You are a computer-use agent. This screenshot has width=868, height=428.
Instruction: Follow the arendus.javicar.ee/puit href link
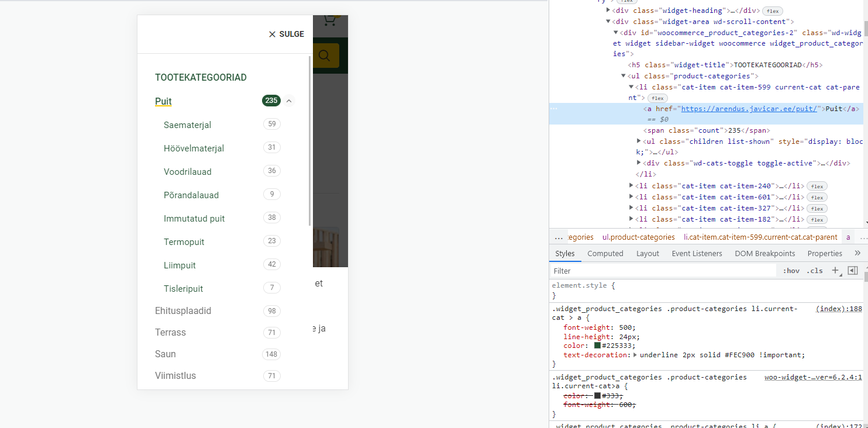point(749,109)
